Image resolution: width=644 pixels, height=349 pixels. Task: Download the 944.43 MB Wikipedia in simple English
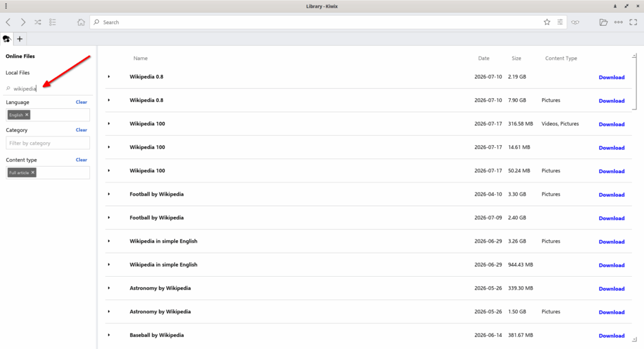pyautogui.click(x=611, y=265)
